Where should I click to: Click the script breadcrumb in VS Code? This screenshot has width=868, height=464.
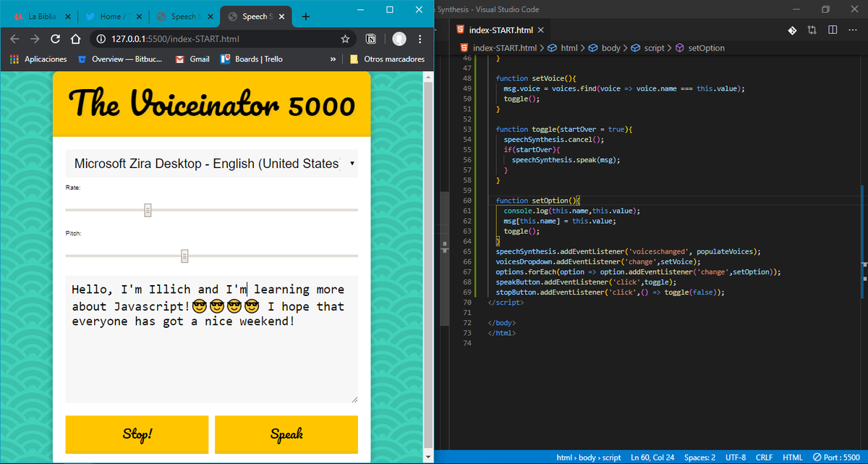pyautogui.click(x=648, y=48)
